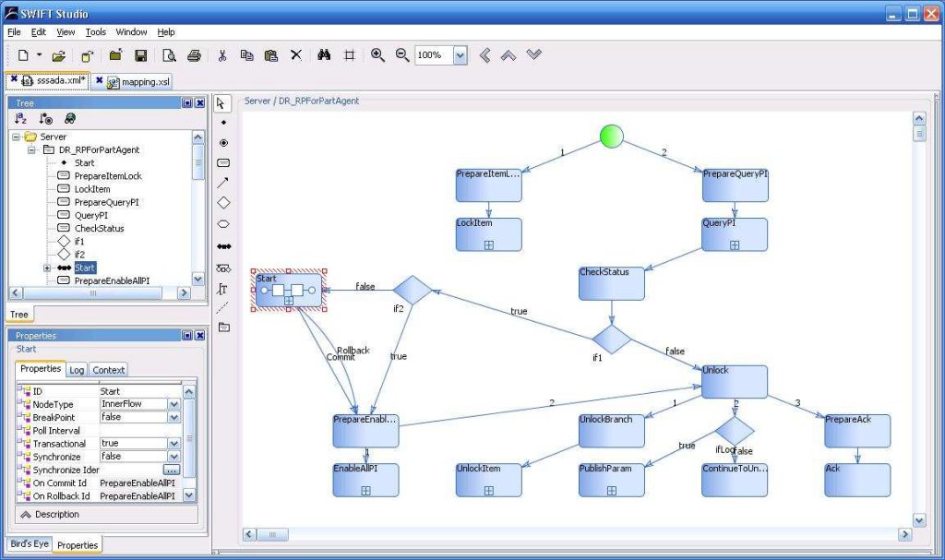Select the hexagon shape palette tool
This screenshot has width=945, height=560.
[223, 224]
